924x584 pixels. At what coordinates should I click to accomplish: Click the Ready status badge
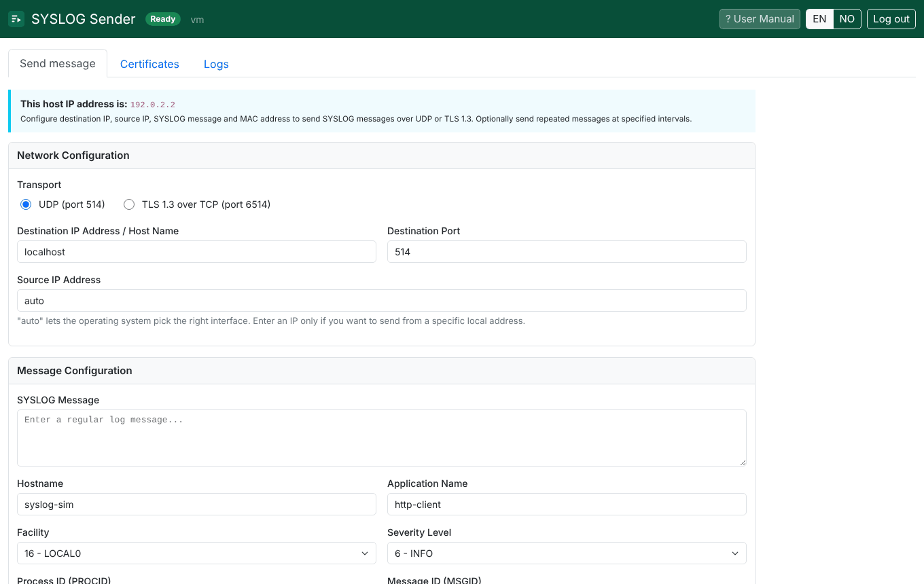(163, 19)
